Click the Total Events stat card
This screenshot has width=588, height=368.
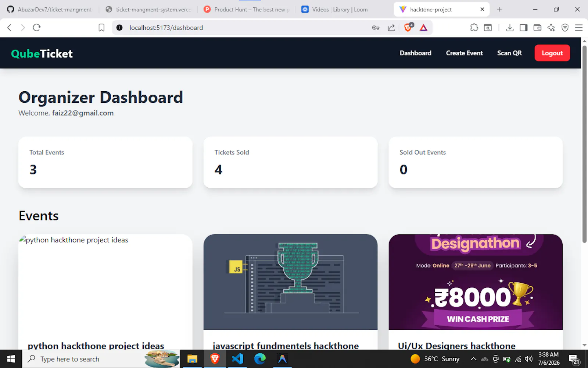pyautogui.click(x=105, y=162)
